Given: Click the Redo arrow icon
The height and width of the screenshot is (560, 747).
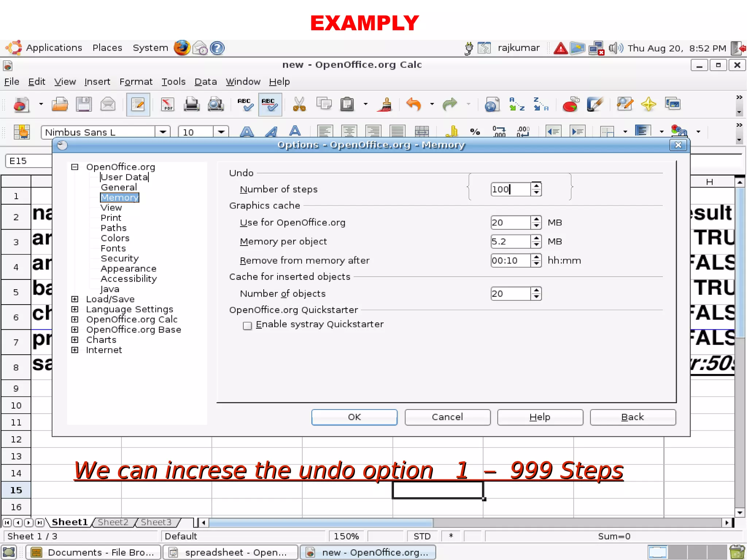Looking at the screenshot, I should 450,105.
